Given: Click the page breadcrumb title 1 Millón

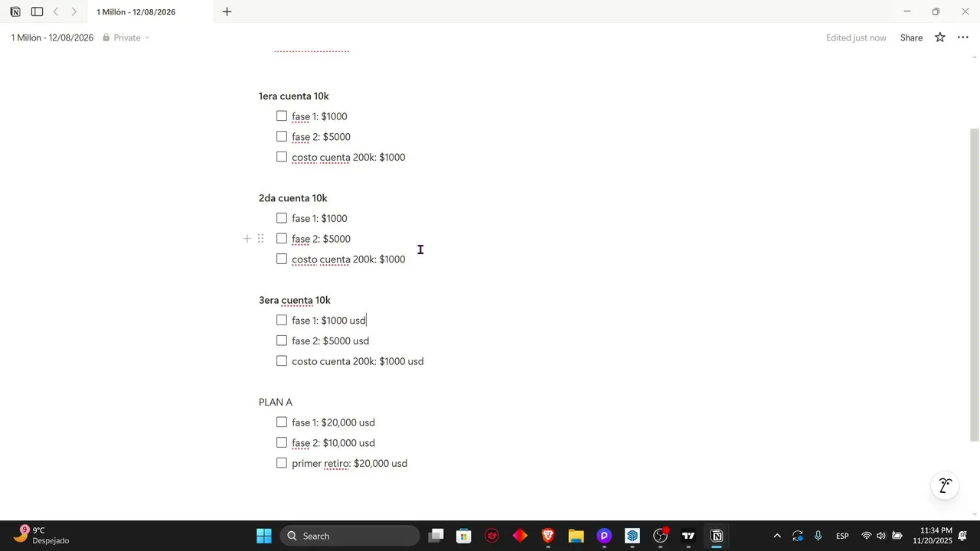Looking at the screenshot, I should [x=52, y=37].
